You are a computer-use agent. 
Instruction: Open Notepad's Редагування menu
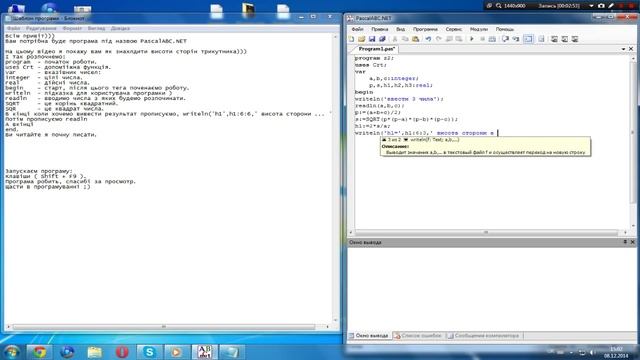(x=41, y=29)
